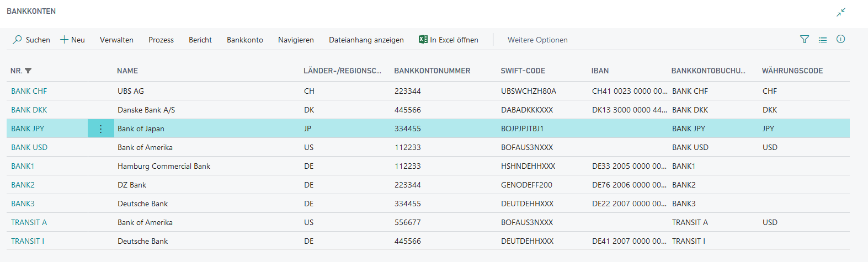Click account number 556677
The width and height of the screenshot is (868, 262).
coord(408,222)
